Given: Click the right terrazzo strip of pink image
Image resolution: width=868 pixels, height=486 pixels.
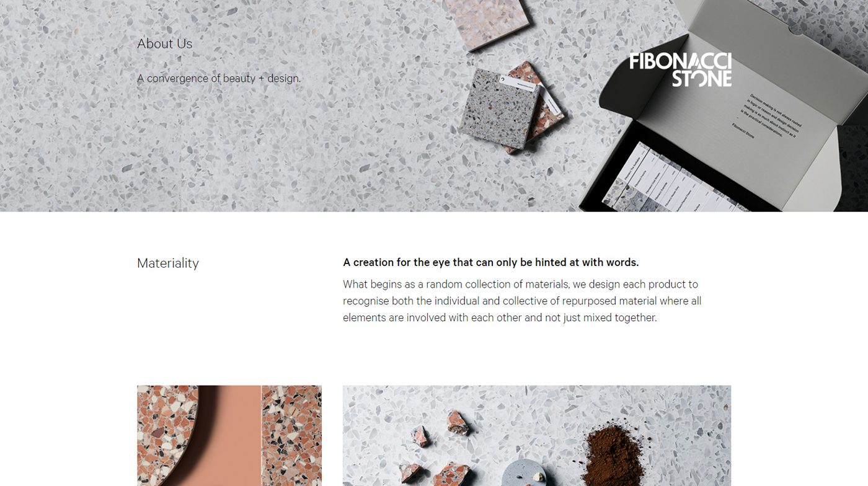Looking at the screenshot, I should (291, 436).
